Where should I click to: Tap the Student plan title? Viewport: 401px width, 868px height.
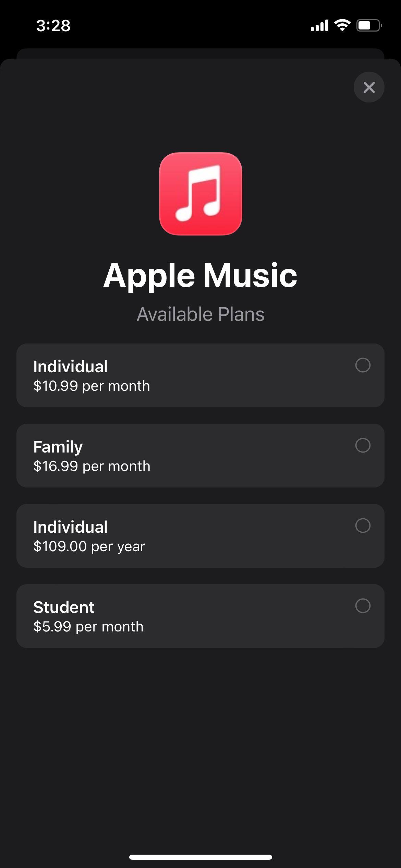[64, 607]
